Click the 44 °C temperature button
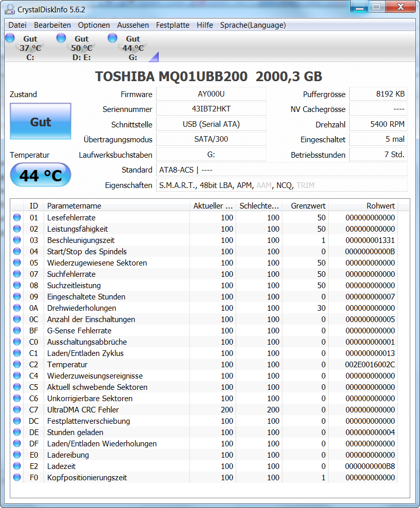This screenshot has width=420, height=508. [41, 175]
